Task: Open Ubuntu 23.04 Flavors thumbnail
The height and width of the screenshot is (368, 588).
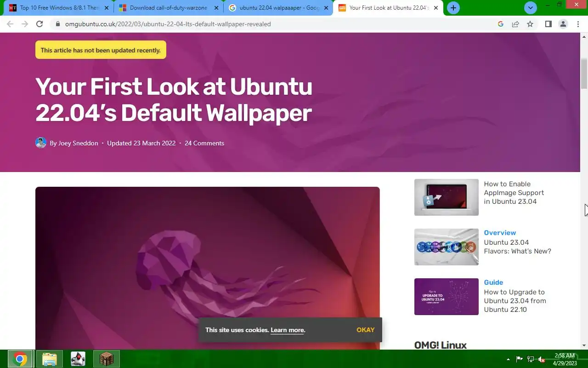Action: (447, 247)
